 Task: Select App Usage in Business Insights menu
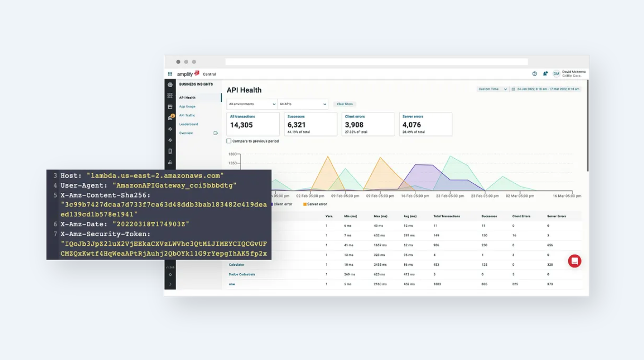(187, 107)
